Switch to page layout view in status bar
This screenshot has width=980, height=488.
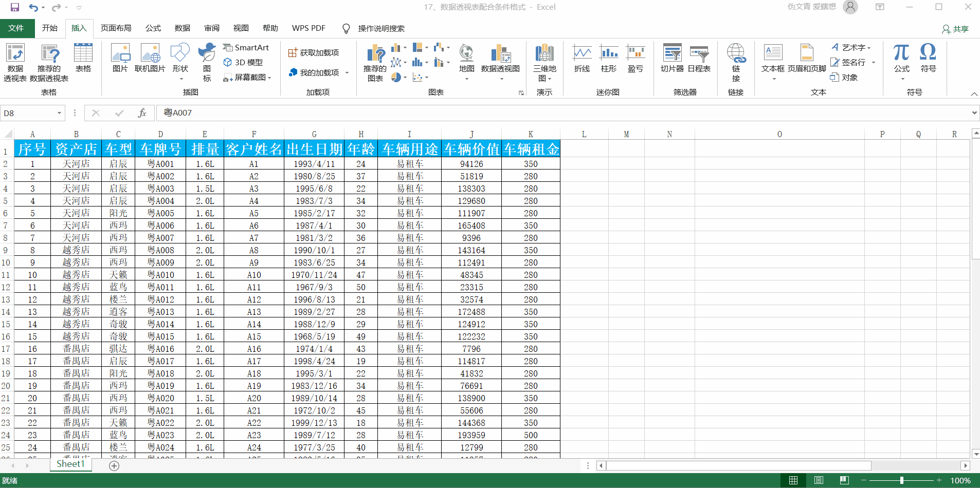point(819,480)
